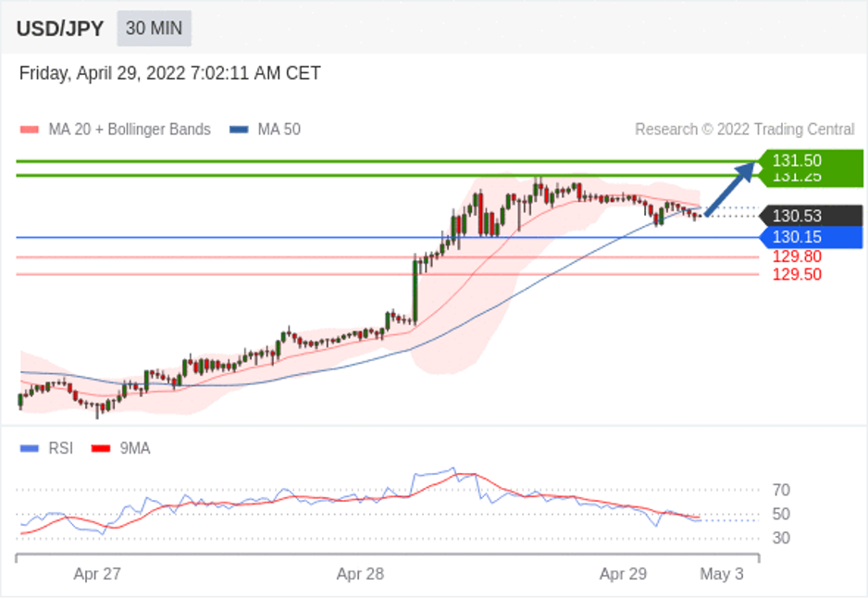Click the red 129.80 support label
Screen dimensions: 868x599
[797, 256]
